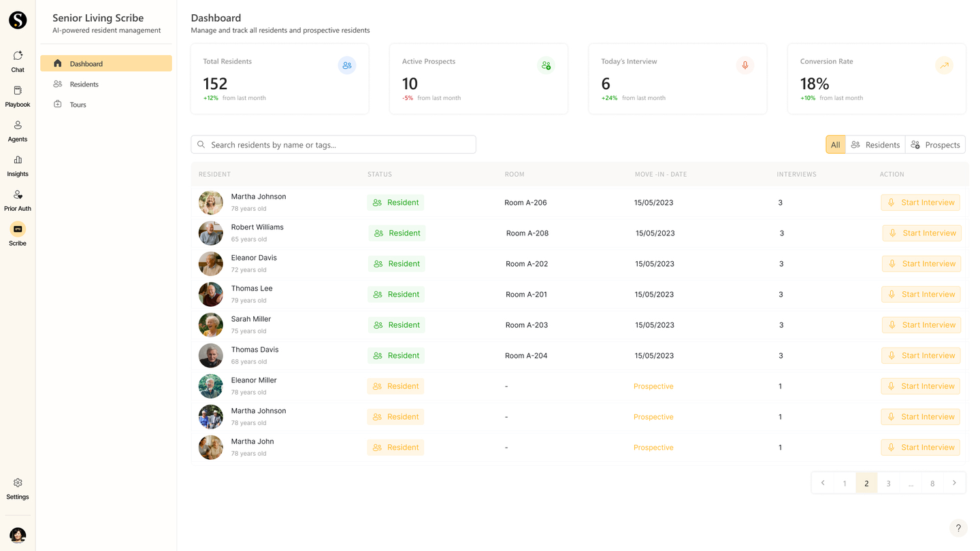This screenshot has width=980, height=551.
Task: Expand pagination ellipsis for more pages
Action: pyautogui.click(x=911, y=483)
